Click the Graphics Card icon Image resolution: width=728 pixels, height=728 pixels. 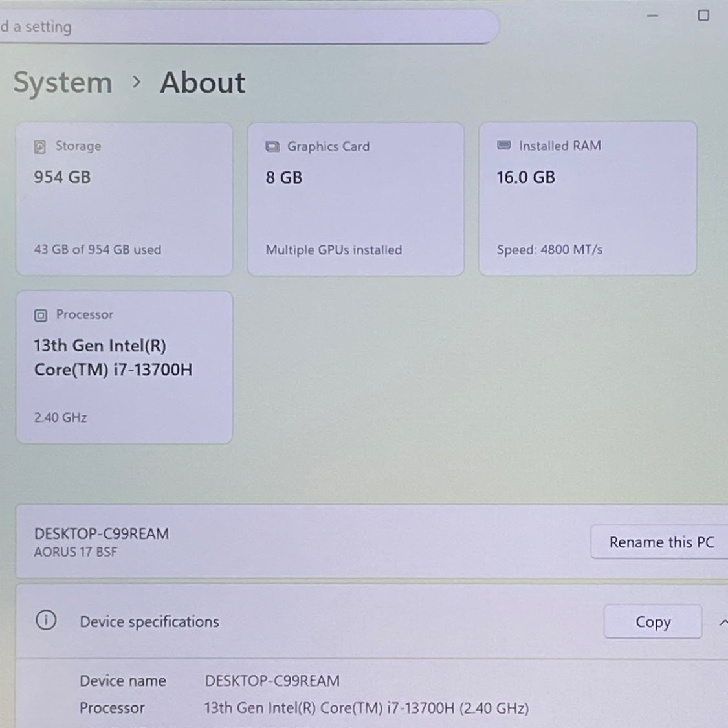point(272,146)
